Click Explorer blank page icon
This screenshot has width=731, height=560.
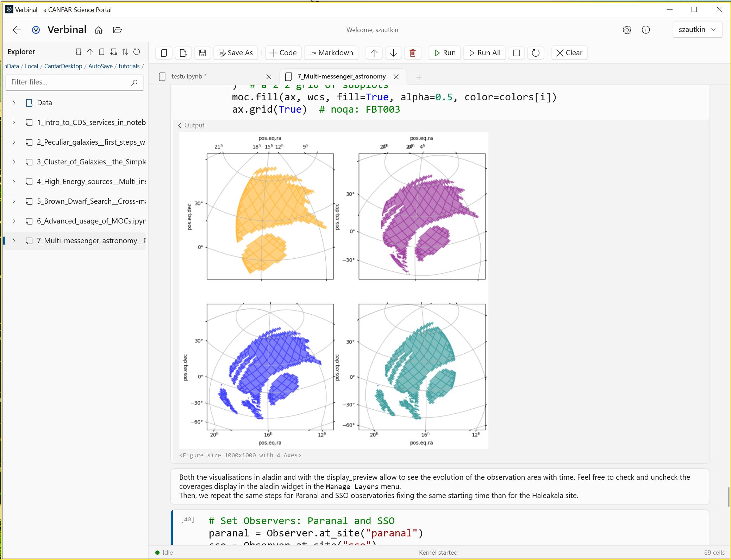pyautogui.click(x=102, y=52)
